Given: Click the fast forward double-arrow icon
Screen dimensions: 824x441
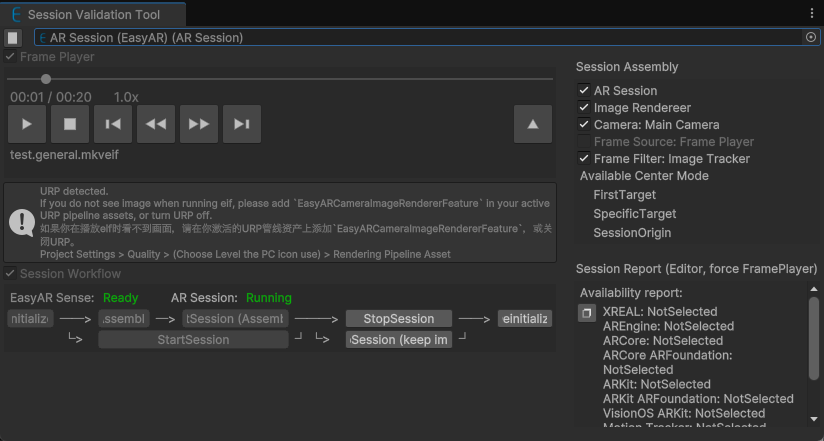Looking at the screenshot, I should (199, 124).
